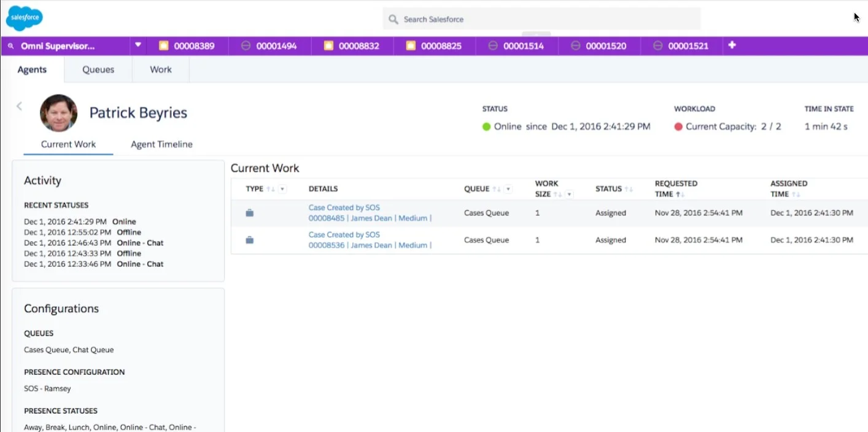Go back using the left chevron
This screenshot has height=432, width=868.
click(19, 106)
